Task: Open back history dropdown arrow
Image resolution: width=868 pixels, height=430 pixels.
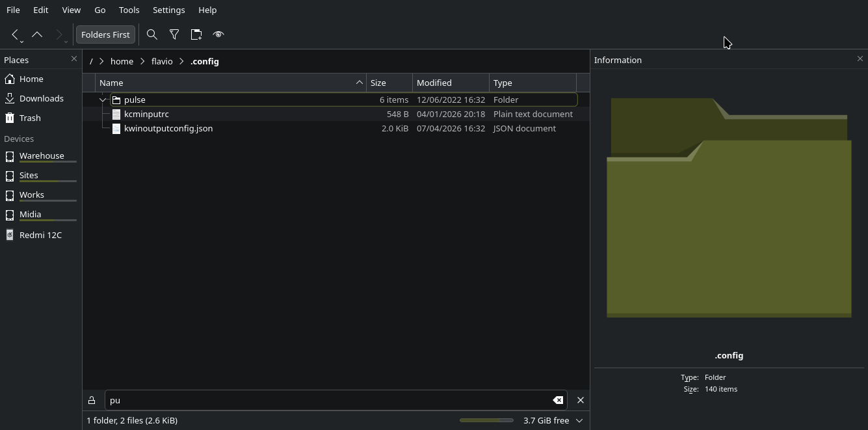Action: point(22,42)
